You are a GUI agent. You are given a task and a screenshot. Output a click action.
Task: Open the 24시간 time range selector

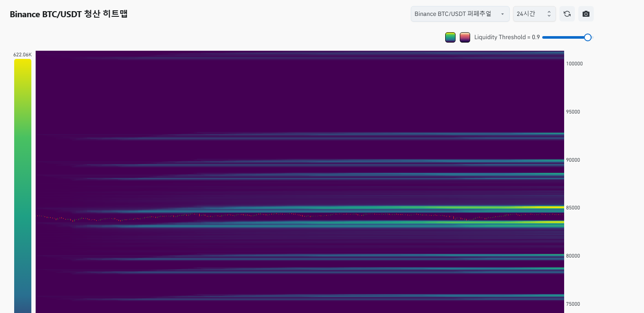point(534,14)
